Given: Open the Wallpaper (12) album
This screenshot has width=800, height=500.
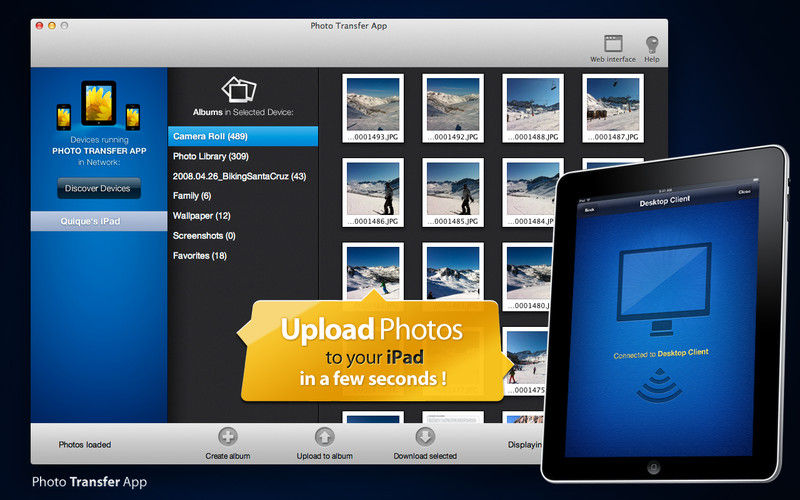Looking at the screenshot, I should tap(243, 216).
